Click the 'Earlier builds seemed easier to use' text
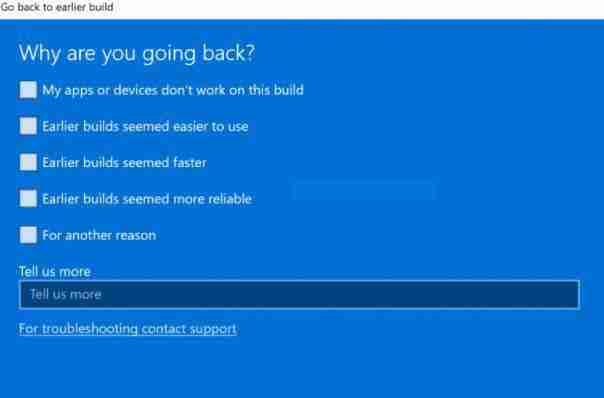The width and height of the screenshot is (604, 398). pos(145,126)
